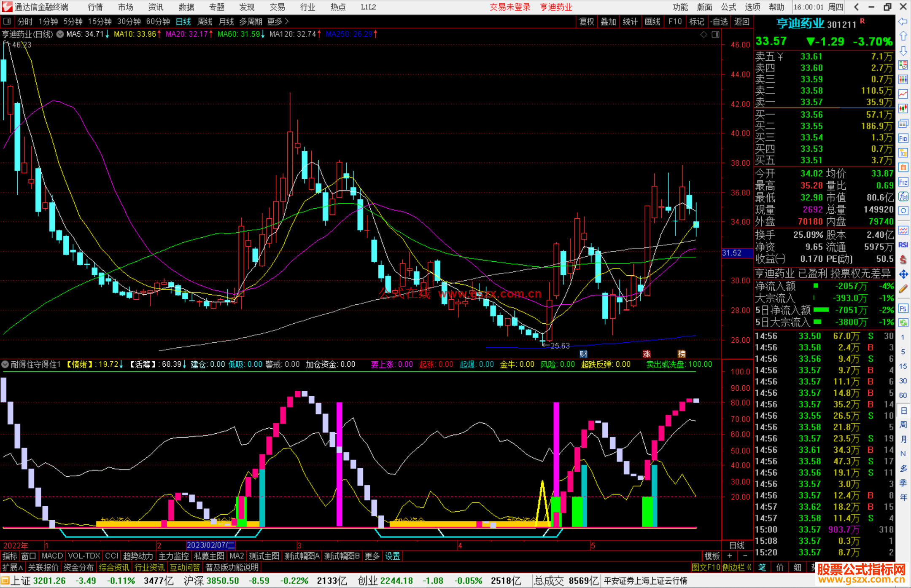This screenshot has height=588, width=911.
Task: Click the green refresh icon in sidebar
Action: pyautogui.click(x=903, y=322)
